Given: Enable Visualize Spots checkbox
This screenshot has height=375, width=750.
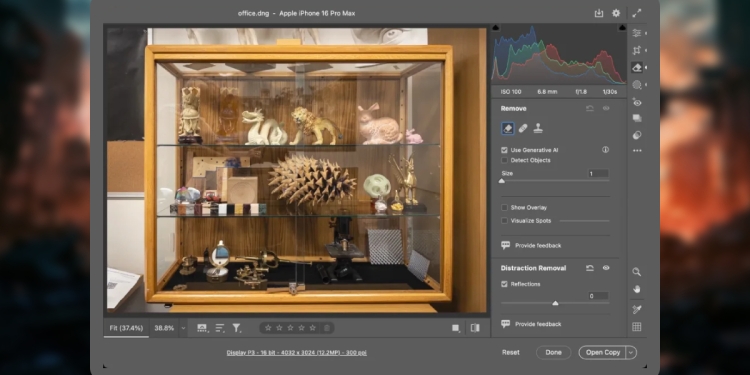Looking at the screenshot, I should (504, 221).
